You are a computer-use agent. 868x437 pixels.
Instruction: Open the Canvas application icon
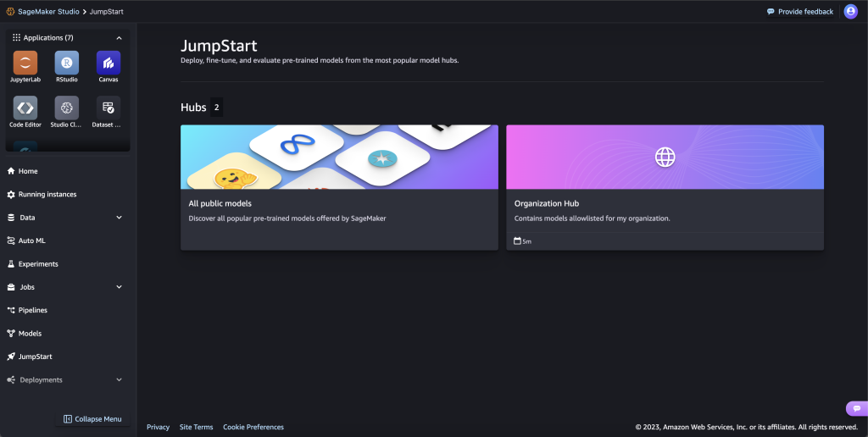108,63
